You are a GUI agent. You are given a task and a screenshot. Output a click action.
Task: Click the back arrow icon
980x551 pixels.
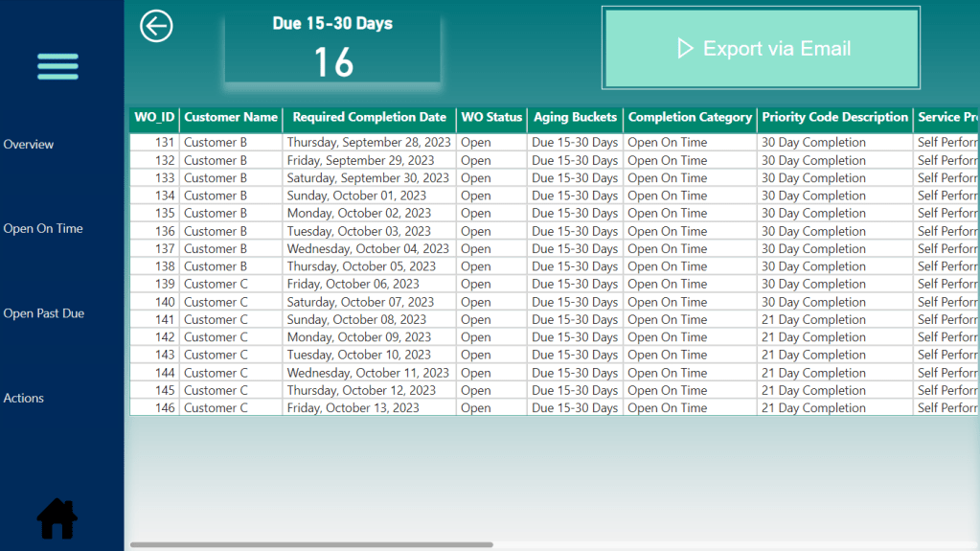point(156,26)
